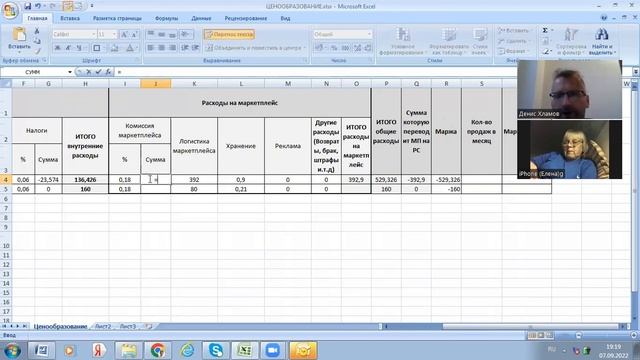Increase the cell indent
Viewport: 640px width, 360px height.
[196, 48]
